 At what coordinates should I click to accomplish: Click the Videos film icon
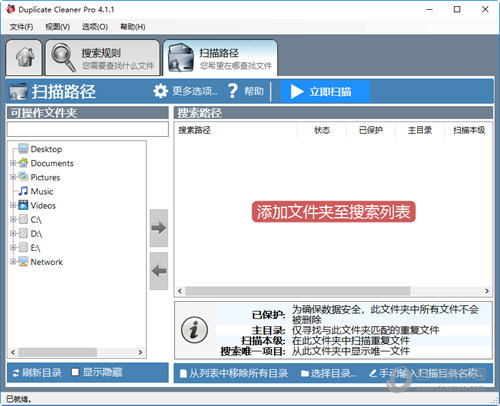click(x=23, y=205)
